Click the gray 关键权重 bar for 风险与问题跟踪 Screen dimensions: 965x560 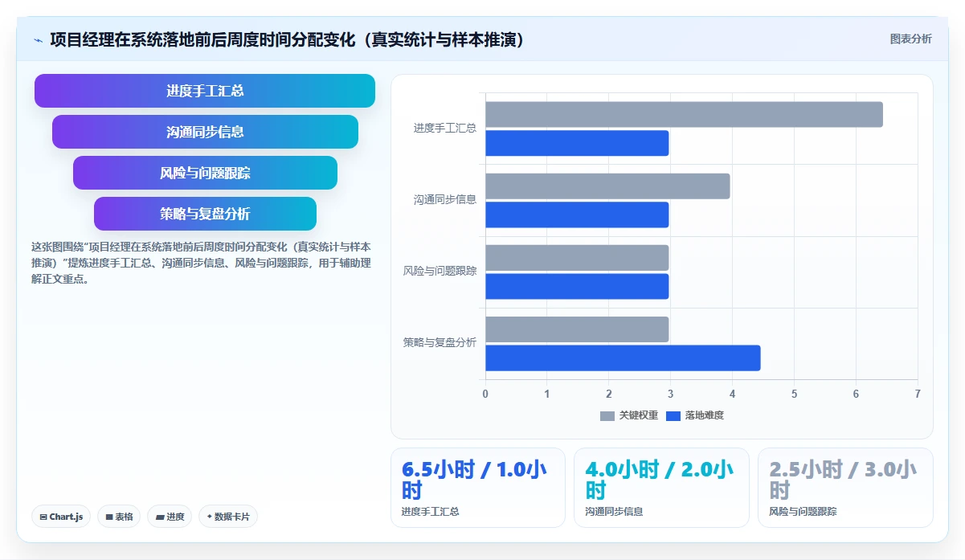(577, 258)
